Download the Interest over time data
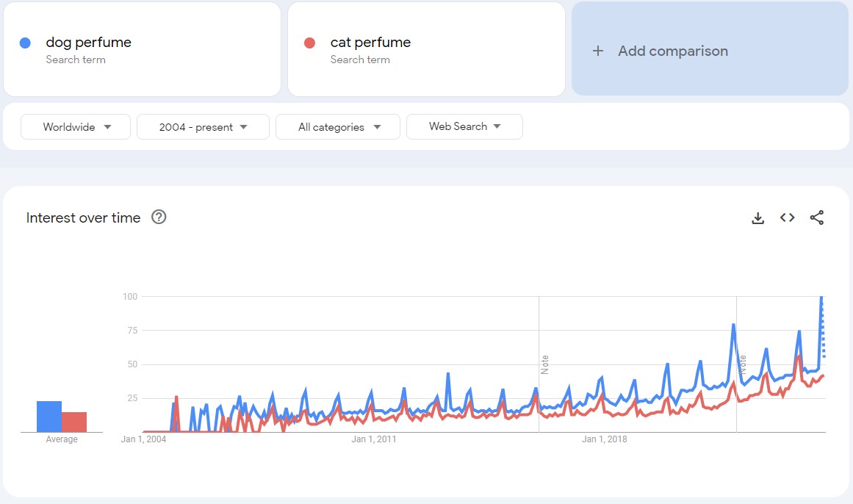853x504 pixels. coord(757,217)
